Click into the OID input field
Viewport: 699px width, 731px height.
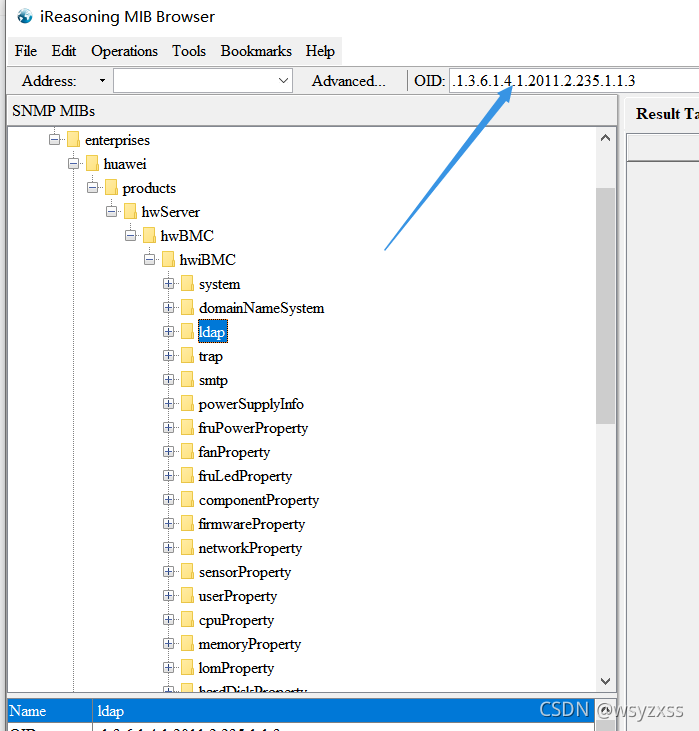coord(574,81)
